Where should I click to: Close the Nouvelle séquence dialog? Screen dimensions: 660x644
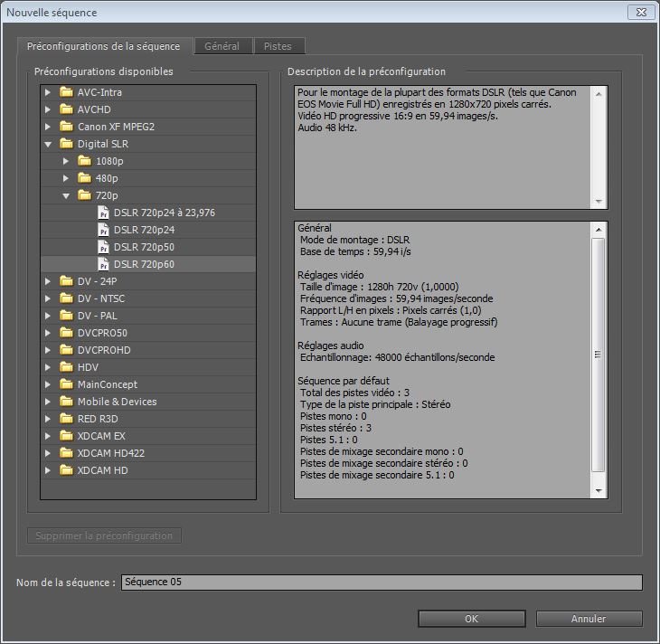[x=641, y=13]
